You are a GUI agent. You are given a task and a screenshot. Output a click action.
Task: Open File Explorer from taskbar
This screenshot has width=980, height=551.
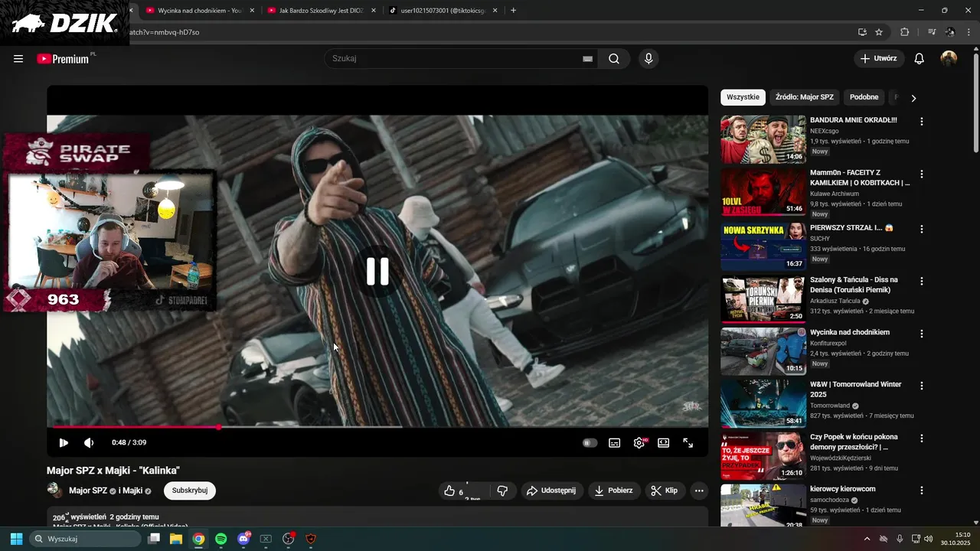point(176,539)
